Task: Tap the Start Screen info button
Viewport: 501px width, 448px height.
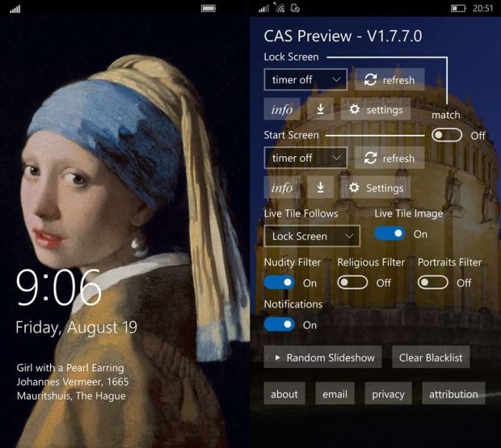Action: [282, 188]
